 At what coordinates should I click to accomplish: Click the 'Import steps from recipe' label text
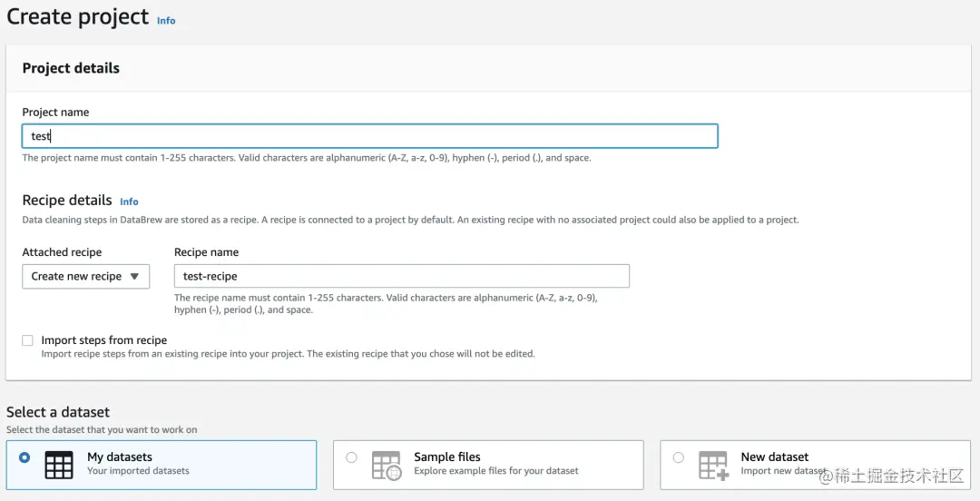[x=104, y=340]
